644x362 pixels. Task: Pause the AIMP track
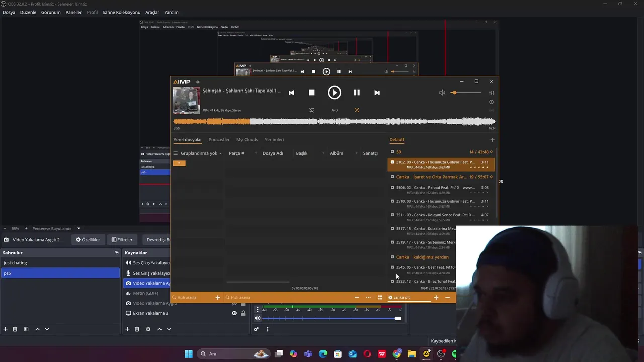coord(357,93)
